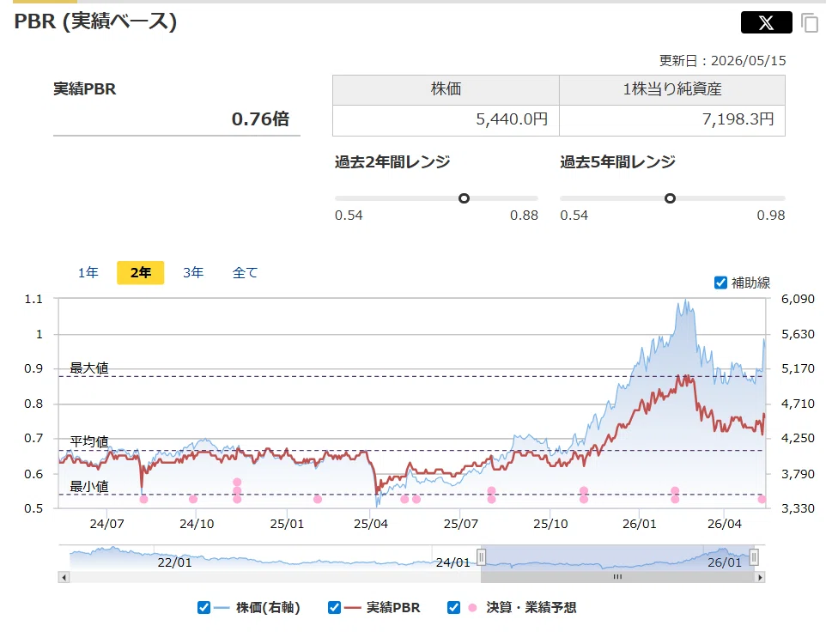Click the 0.76倍 PBR value
The height and width of the screenshot is (644, 832).
pos(260,118)
